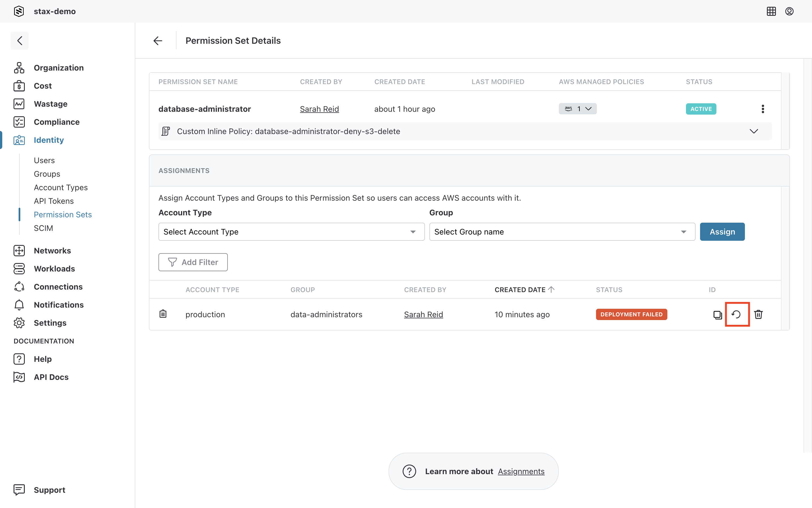Screen dimensions: 812x508
Task: Click the Workloads sidebar icon
Action: (19, 269)
